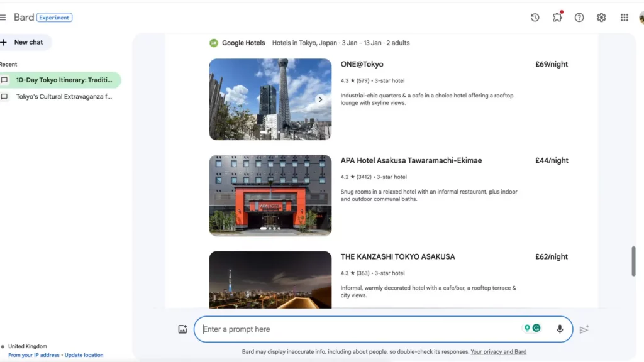The height and width of the screenshot is (362, 644).
Task: Open APA Hotel Asakusa Tawaramachi-Ekimae photo
Action: 270,195
